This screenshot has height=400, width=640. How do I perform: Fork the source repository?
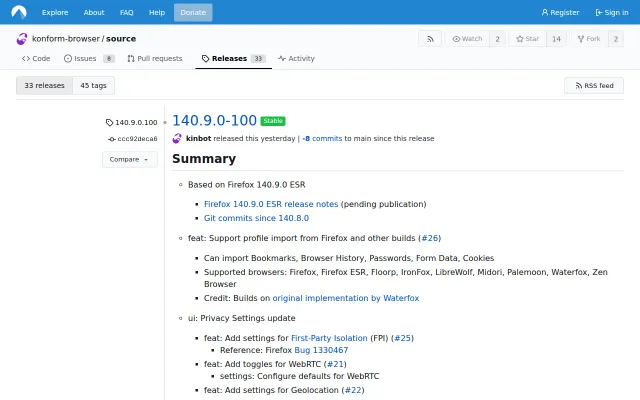click(x=589, y=39)
